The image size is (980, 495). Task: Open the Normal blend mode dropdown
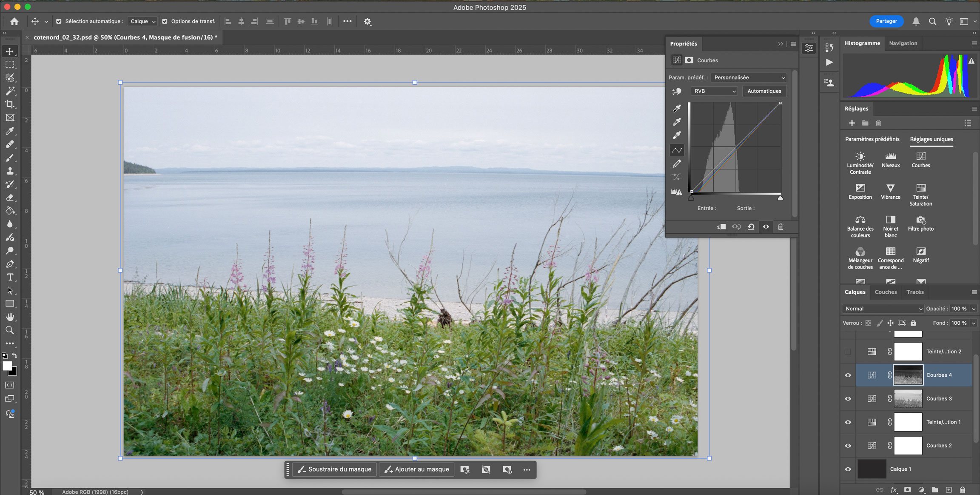tap(883, 309)
